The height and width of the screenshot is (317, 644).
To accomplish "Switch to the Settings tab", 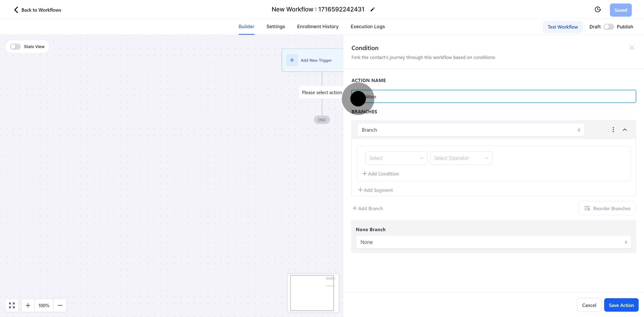I will 275,27.
